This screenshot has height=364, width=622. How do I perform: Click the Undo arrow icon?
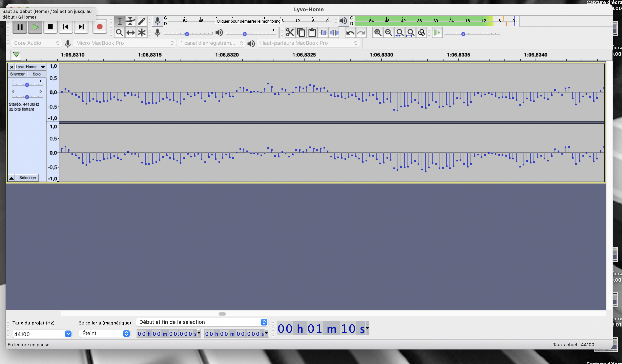(x=350, y=32)
